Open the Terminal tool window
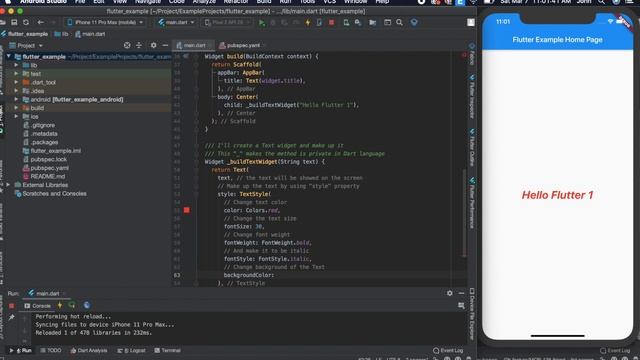 coord(168,350)
